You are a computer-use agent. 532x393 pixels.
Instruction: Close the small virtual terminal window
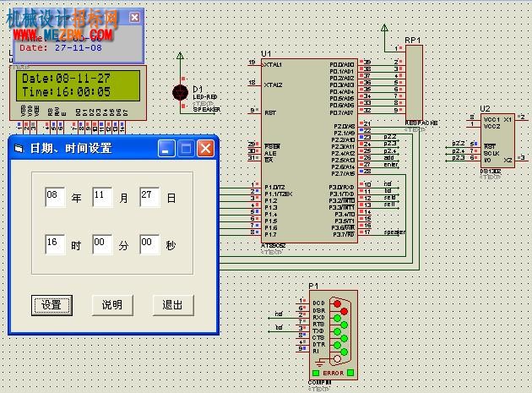pos(135,17)
